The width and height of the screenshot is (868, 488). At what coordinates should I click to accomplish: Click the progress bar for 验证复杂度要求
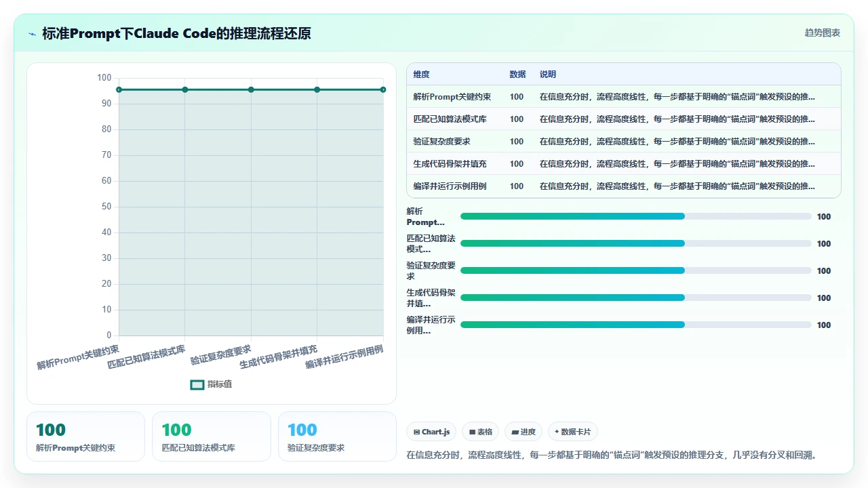[x=636, y=270]
